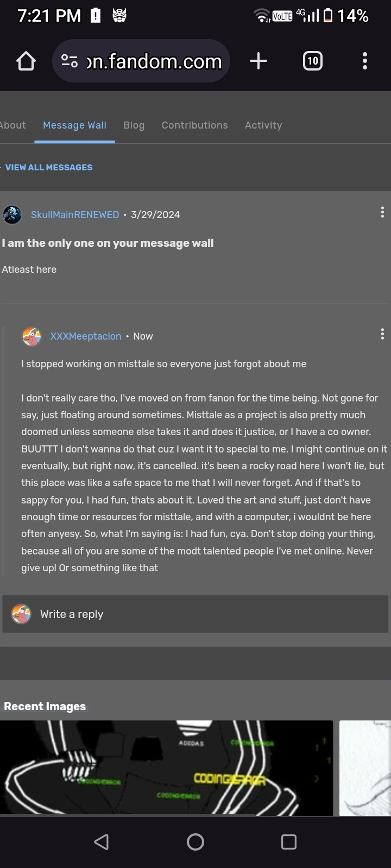Open Chrome three-dot overflow menu

(365, 61)
